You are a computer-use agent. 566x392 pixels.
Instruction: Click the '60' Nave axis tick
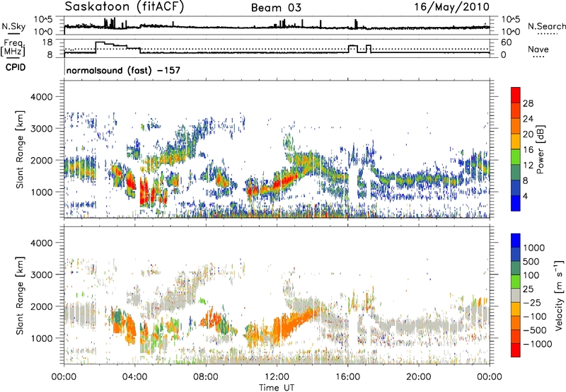pos(506,42)
